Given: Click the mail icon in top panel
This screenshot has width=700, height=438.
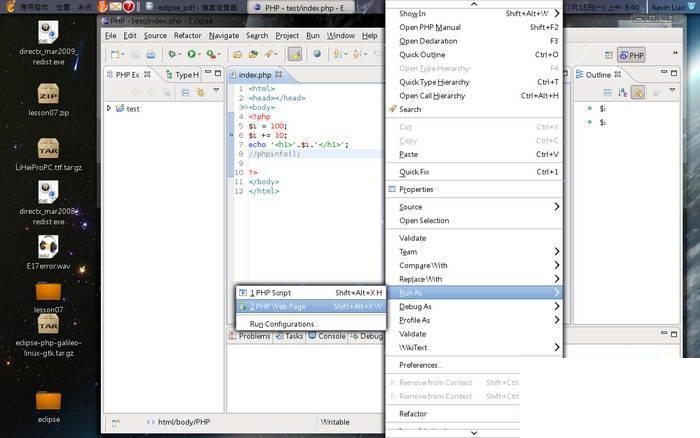Looking at the screenshot, I should (x=116, y=6).
